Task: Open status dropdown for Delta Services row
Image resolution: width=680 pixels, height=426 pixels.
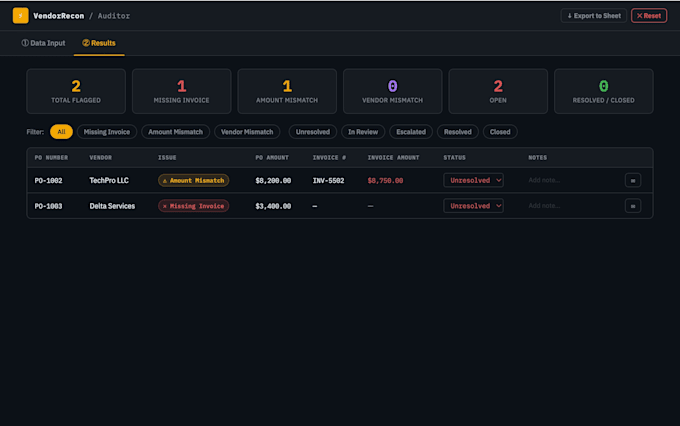Action: click(x=473, y=206)
